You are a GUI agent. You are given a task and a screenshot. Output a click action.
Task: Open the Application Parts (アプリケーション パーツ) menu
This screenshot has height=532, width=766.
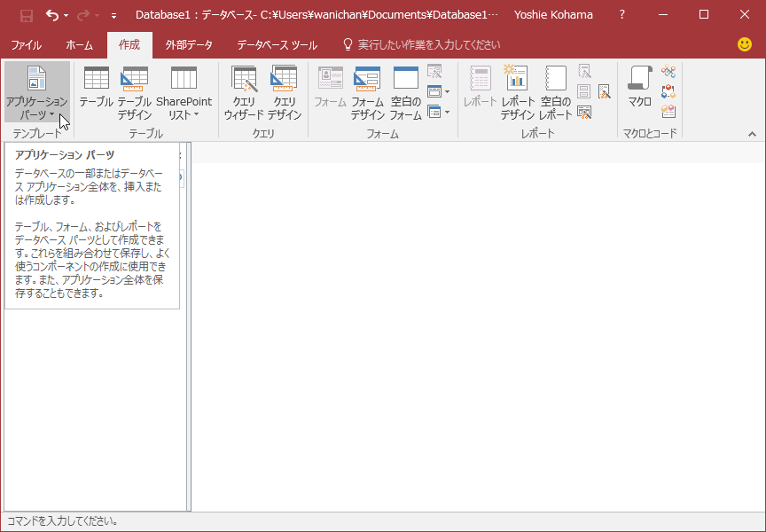pos(36,92)
